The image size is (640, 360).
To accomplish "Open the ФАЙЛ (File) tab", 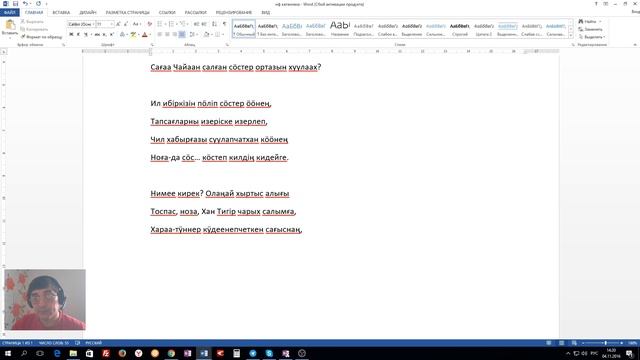I will (x=9, y=13).
